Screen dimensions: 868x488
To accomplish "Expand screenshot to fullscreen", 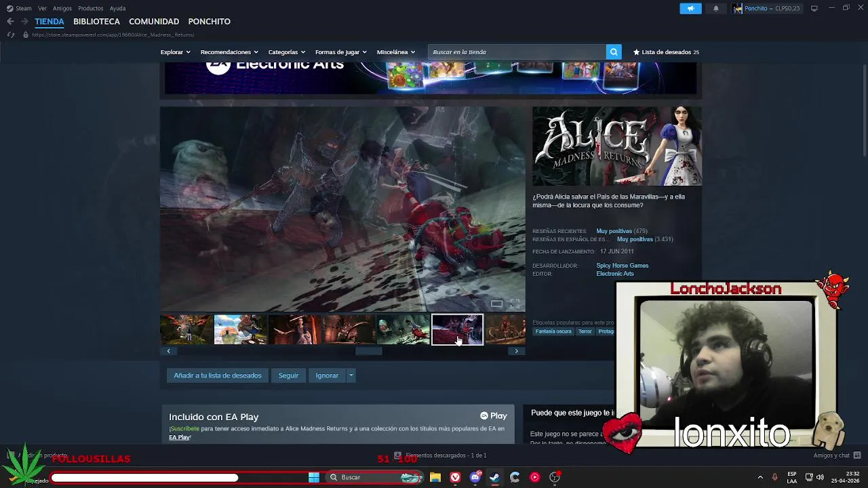I will click(515, 304).
